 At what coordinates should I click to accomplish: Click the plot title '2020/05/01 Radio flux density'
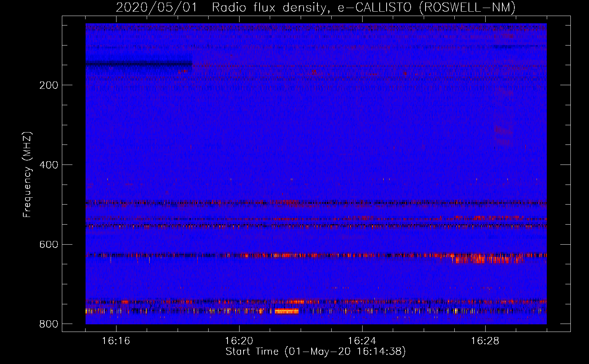(222, 7)
